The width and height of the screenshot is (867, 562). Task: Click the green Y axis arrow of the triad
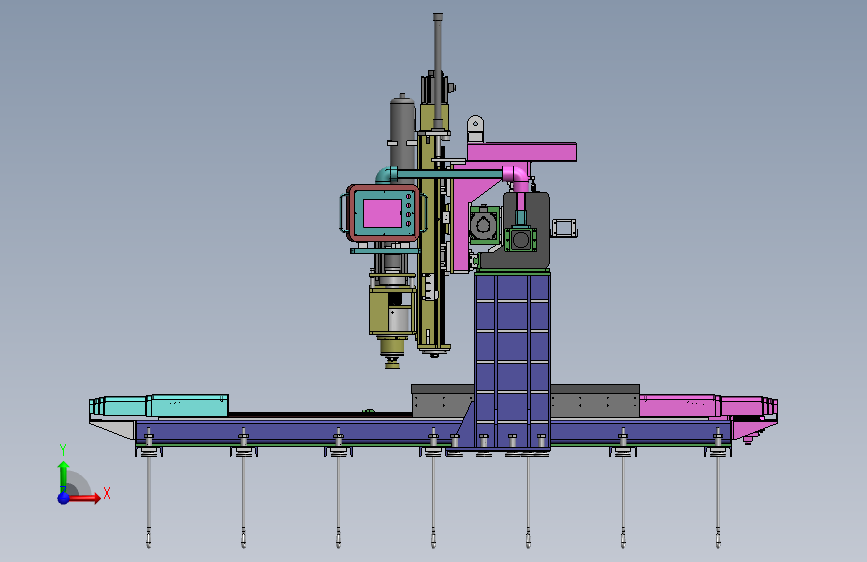[x=64, y=475]
